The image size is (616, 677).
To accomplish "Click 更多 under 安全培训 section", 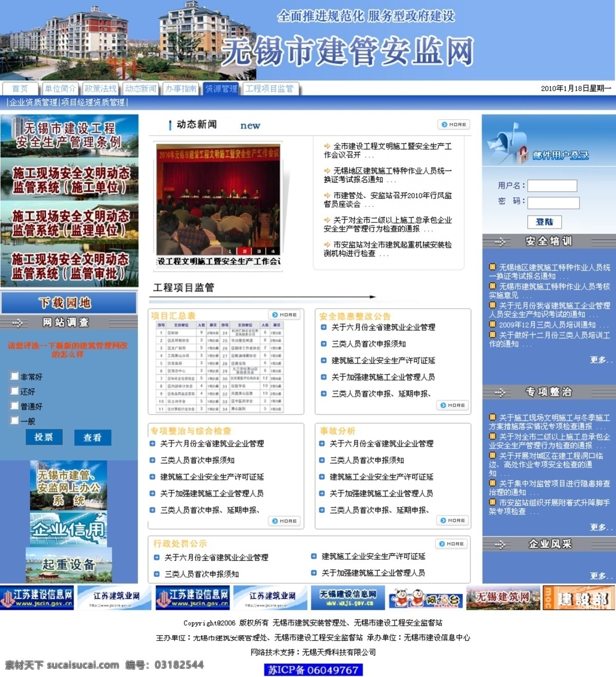I will pyautogui.click(x=601, y=360).
